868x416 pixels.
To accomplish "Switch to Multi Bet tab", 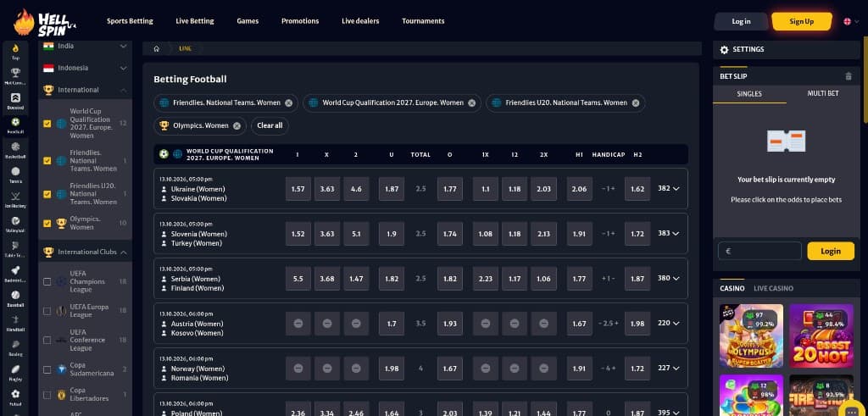I will 822,93.
